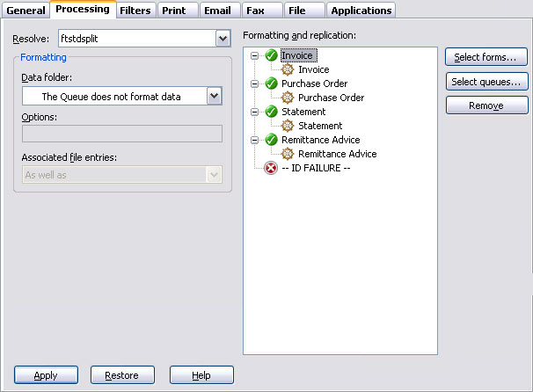Click the Remove button
The height and width of the screenshot is (392, 533).
[x=486, y=105]
